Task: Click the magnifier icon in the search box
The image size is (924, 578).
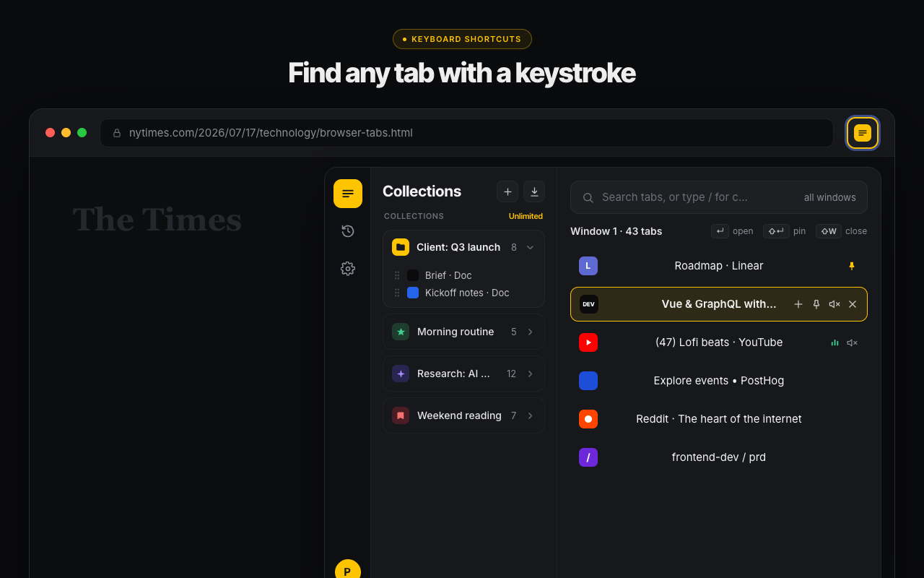Action: point(588,197)
